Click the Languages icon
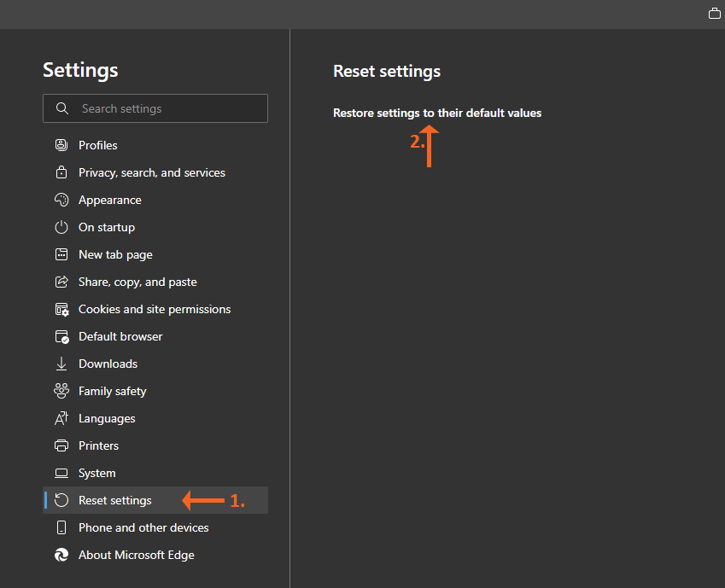 [x=61, y=418]
